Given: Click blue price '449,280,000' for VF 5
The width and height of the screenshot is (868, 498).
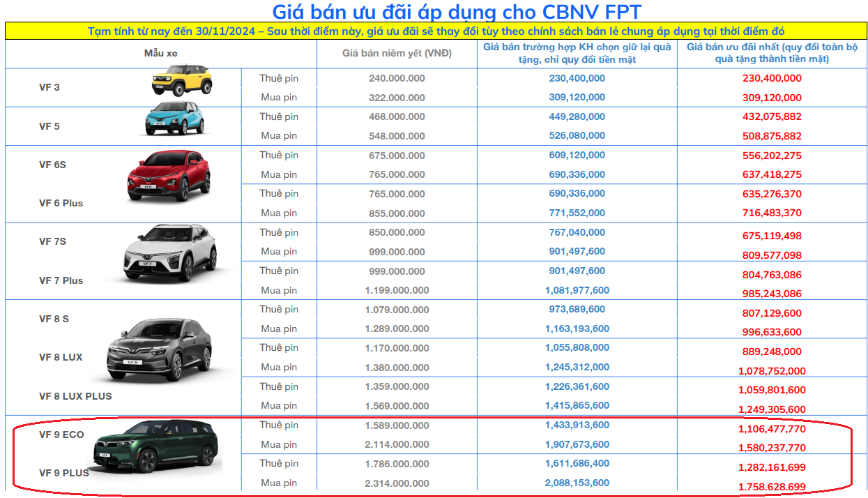Looking at the screenshot, I should tap(577, 116).
